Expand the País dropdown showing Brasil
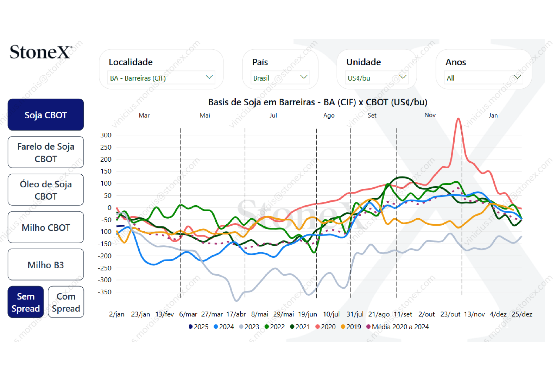Viewport: 556px width, 392px height. click(x=304, y=77)
